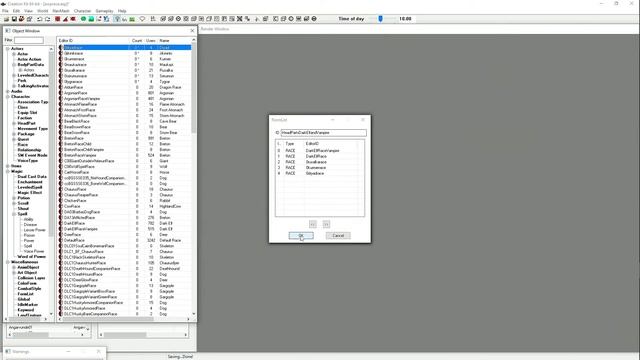Adjust the Time of day slider

click(x=380, y=19)
